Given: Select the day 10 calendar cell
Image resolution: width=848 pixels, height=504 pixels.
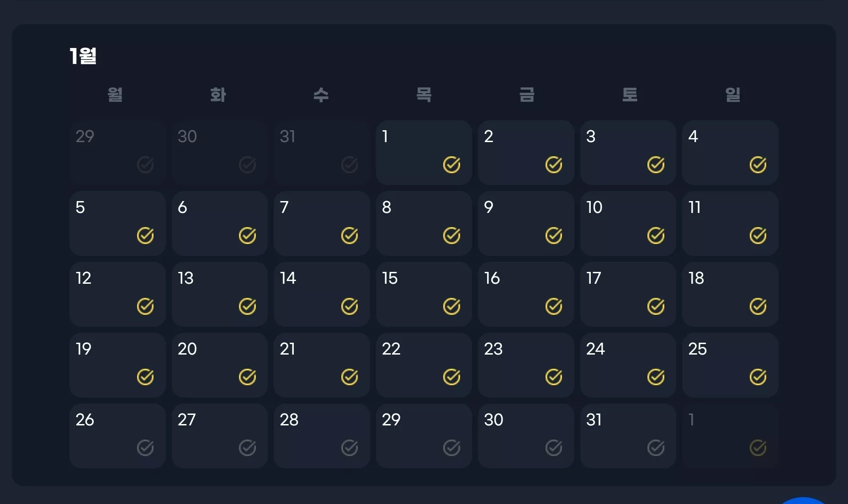Looking at the screenshot, I should coord(628,223).
